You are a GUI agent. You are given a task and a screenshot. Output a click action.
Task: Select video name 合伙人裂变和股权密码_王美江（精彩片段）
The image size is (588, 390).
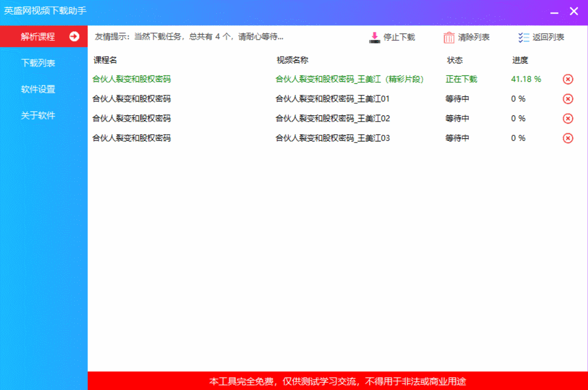[x=349, y=79]
